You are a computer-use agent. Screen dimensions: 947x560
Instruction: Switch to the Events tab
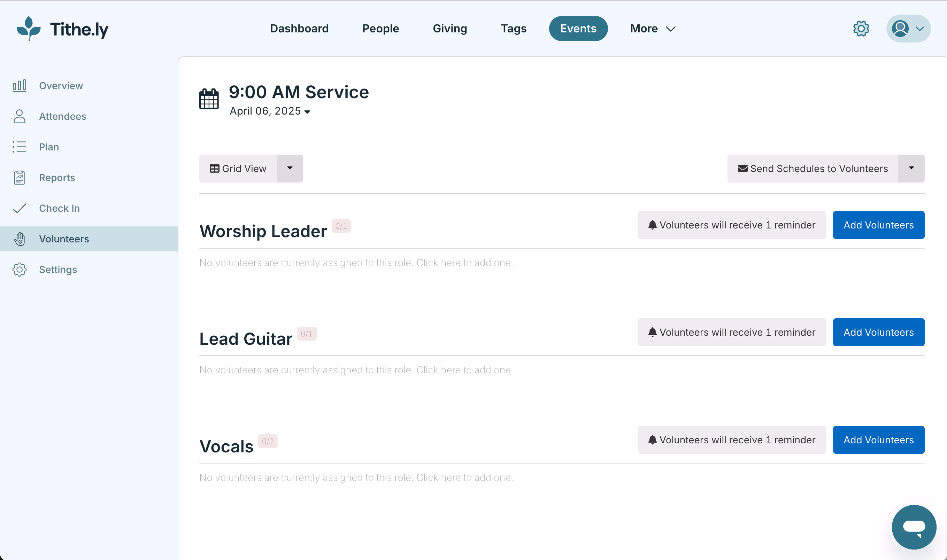(x=578, y=28)
